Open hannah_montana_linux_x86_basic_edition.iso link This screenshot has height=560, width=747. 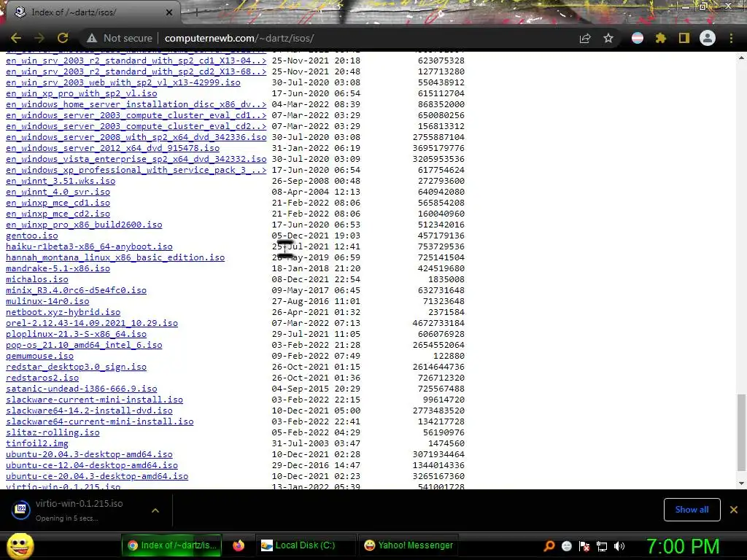115,257
